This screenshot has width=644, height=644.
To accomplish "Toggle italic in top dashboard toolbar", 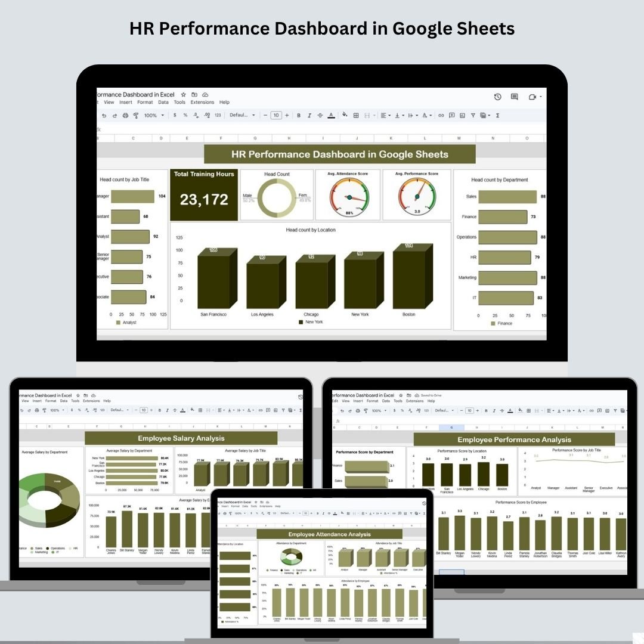I will coord(309,116).
